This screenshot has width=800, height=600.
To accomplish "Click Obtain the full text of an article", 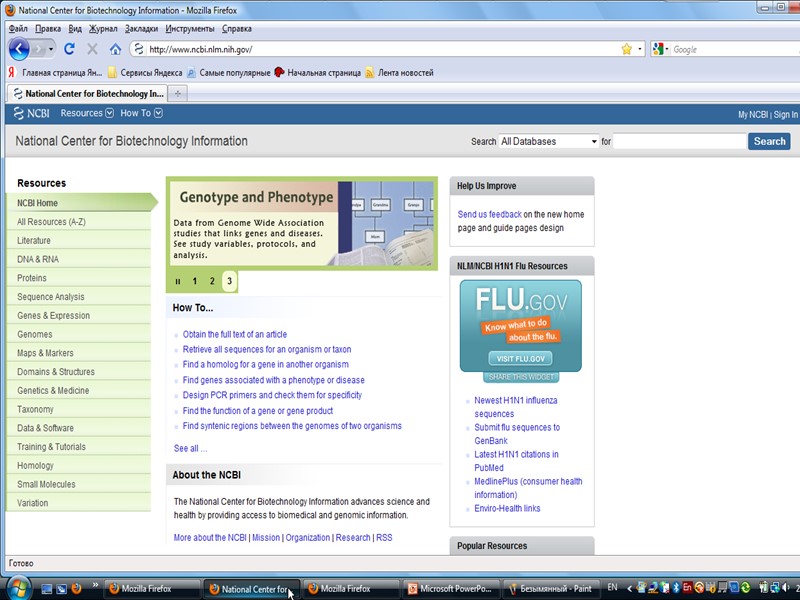I will 235,334.
